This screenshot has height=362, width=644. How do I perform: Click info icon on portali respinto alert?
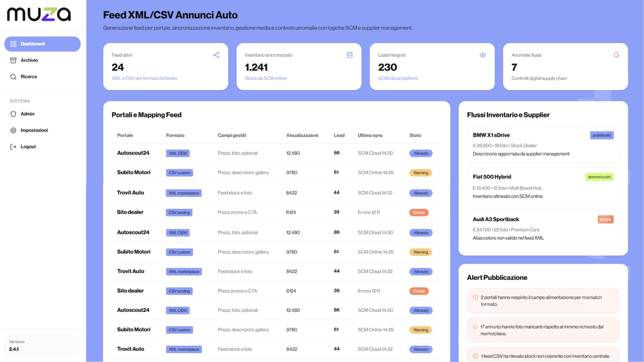click(x=475, y=297)
